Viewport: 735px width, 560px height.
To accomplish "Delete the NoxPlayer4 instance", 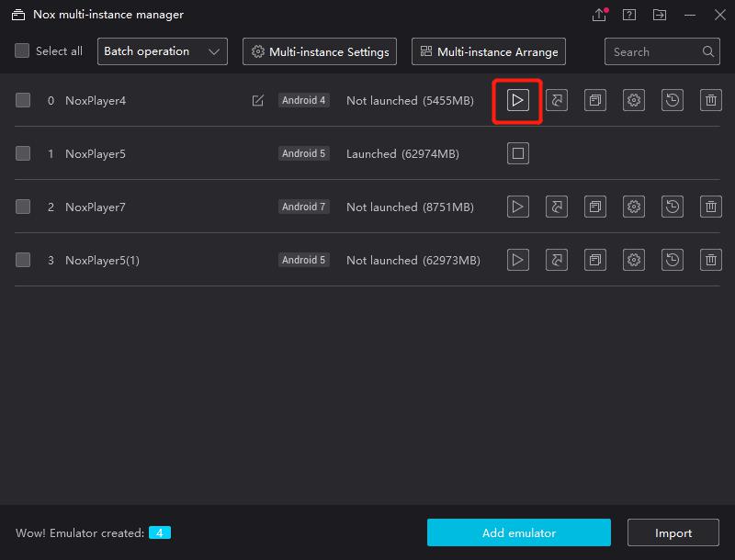I will tap(710, 100).
